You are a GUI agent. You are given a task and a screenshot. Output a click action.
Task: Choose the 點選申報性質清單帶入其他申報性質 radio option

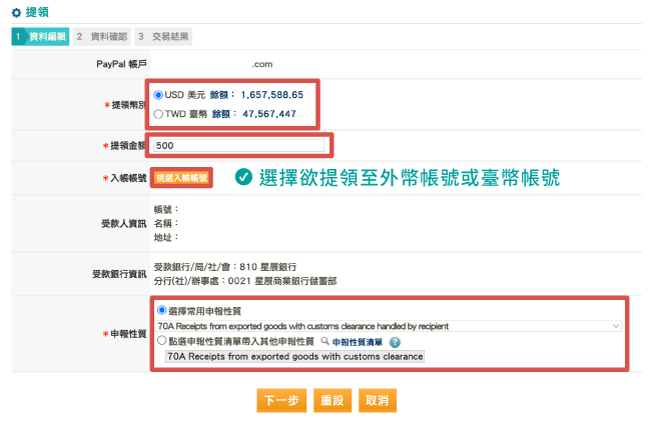pos(162,341)
